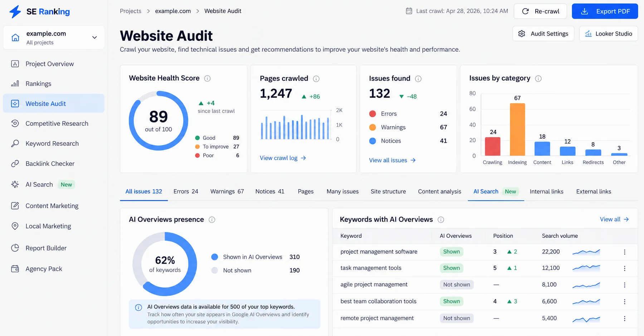Open three-dot menu for project management software
Image resolution: width=644 pixels, height=336 pixels.
[625, 252]
